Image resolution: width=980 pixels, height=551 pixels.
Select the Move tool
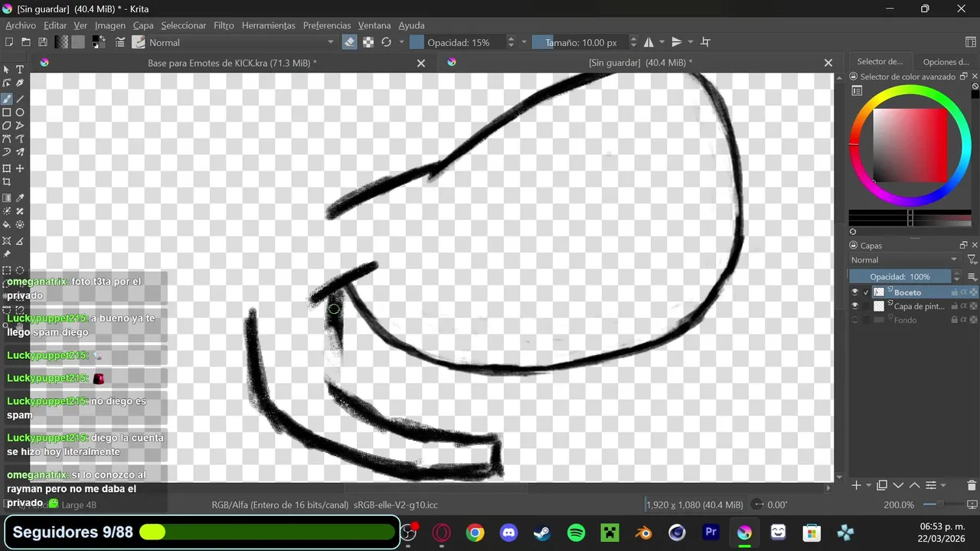[x=20, y=168]
